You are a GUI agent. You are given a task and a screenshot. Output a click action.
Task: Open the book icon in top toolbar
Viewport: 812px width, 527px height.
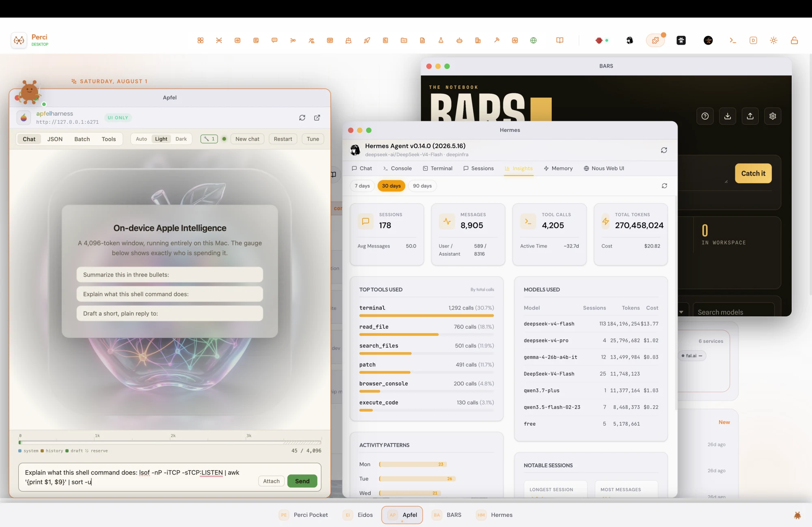560,41
